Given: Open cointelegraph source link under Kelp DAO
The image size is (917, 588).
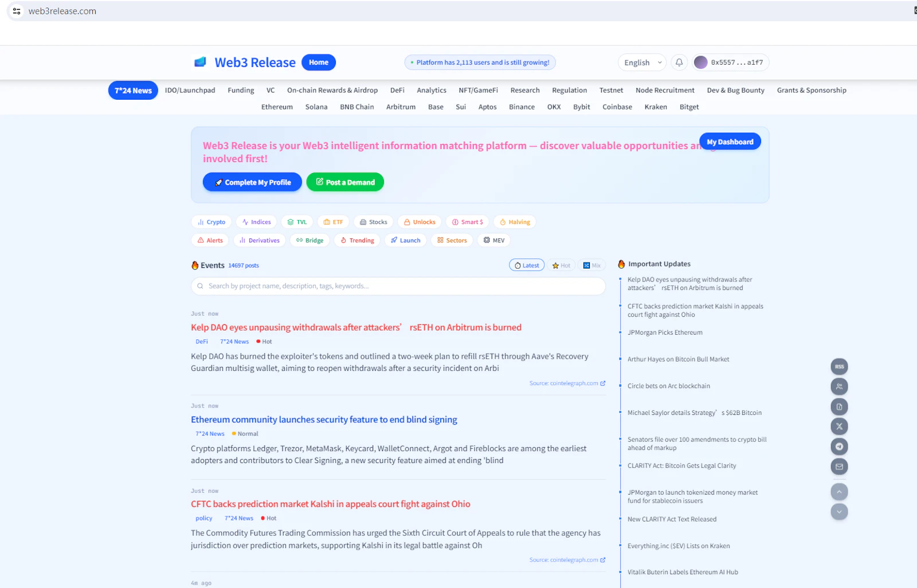Looking at the screenshot, I should [567, 383].
